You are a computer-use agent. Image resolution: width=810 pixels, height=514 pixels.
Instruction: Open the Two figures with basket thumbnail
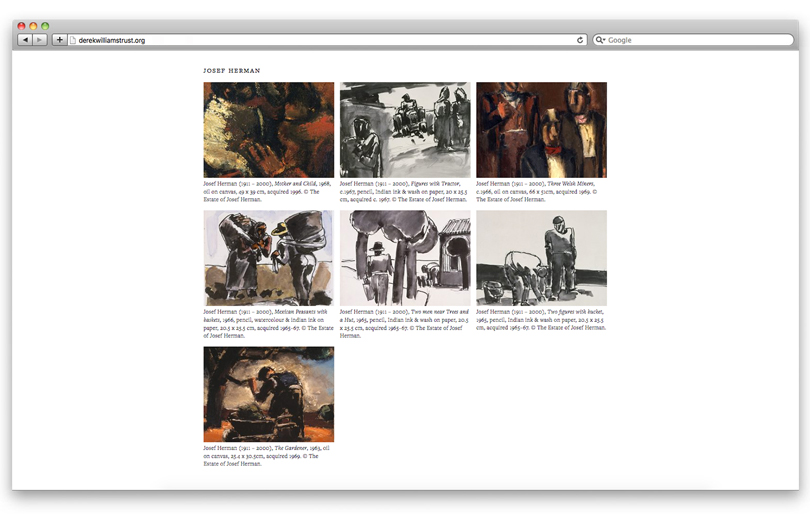click(541, 258)
